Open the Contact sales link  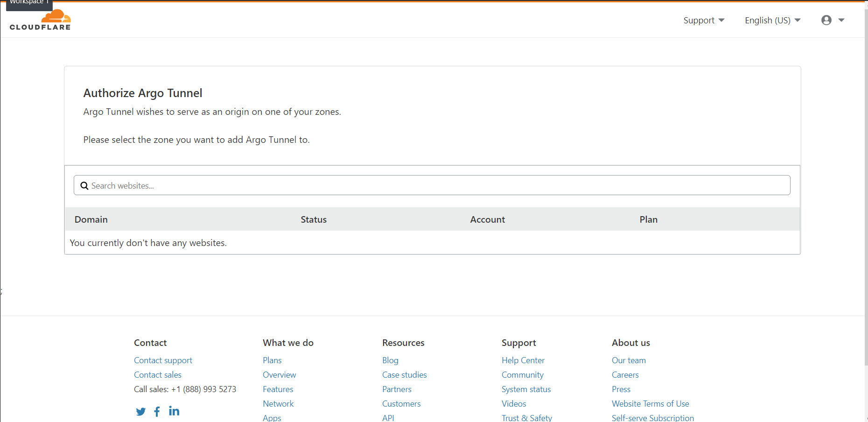click(157, 374)
